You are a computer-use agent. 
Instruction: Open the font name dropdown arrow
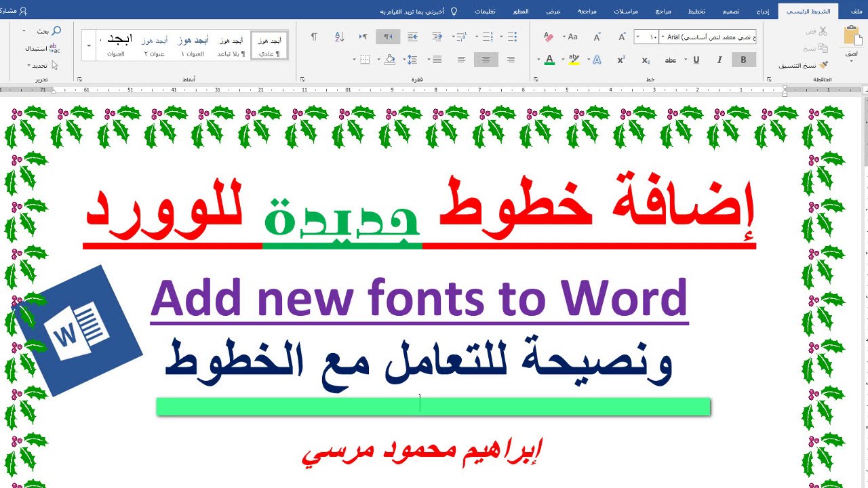663,37
